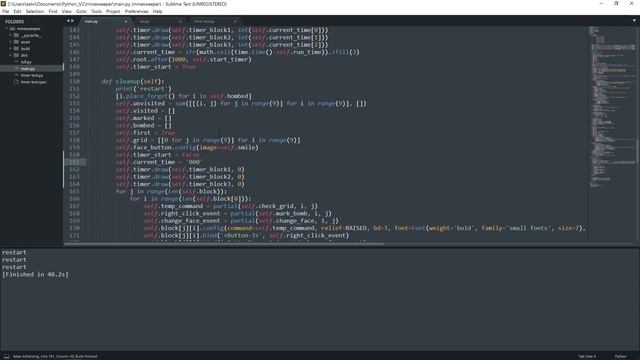Click the vertical scrollbar of the editor
Image resolution: width=640 pixels, height=360 pixels.
[638, 151]
